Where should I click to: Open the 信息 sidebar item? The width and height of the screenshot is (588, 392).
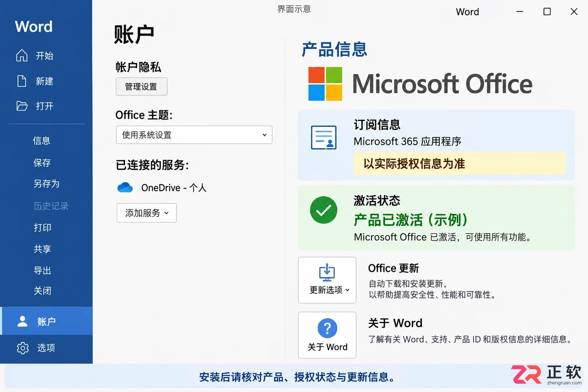pyautogui.click(x=41, y=141)
